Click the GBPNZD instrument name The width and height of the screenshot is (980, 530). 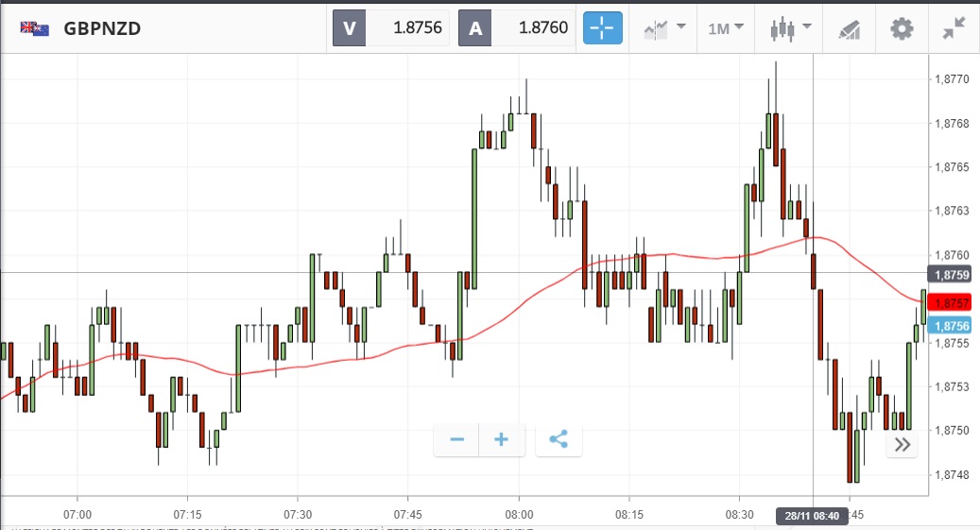pyautogui.click(x=102, y=28)
